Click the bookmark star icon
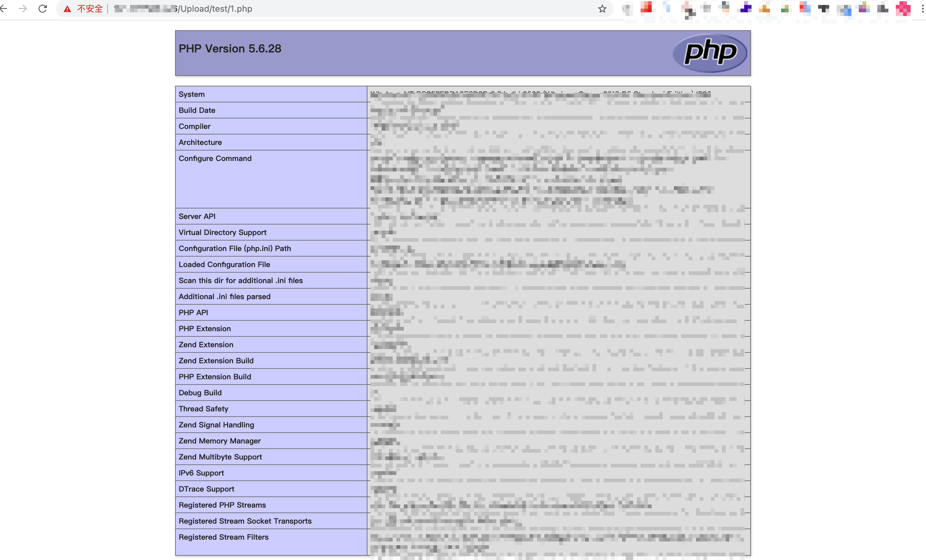 (x=602, y=9)
